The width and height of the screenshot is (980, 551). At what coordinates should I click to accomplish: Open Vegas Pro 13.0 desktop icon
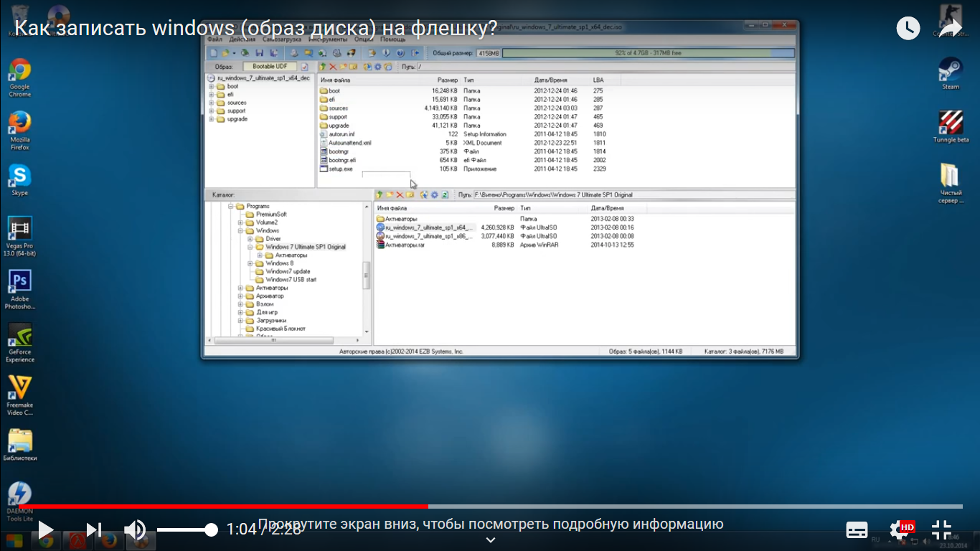pyautogui.click(x=20, y=237)
